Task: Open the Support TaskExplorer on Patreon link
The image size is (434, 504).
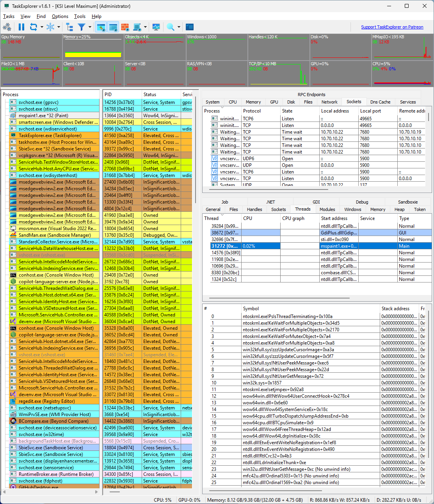Action: (x=392, y=27)
